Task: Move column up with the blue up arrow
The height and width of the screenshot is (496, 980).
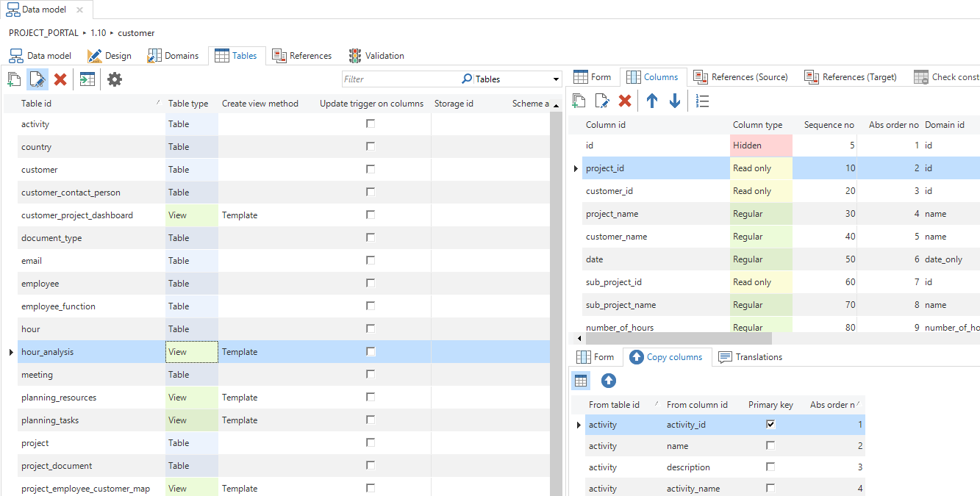Action: tap(652, 101)
